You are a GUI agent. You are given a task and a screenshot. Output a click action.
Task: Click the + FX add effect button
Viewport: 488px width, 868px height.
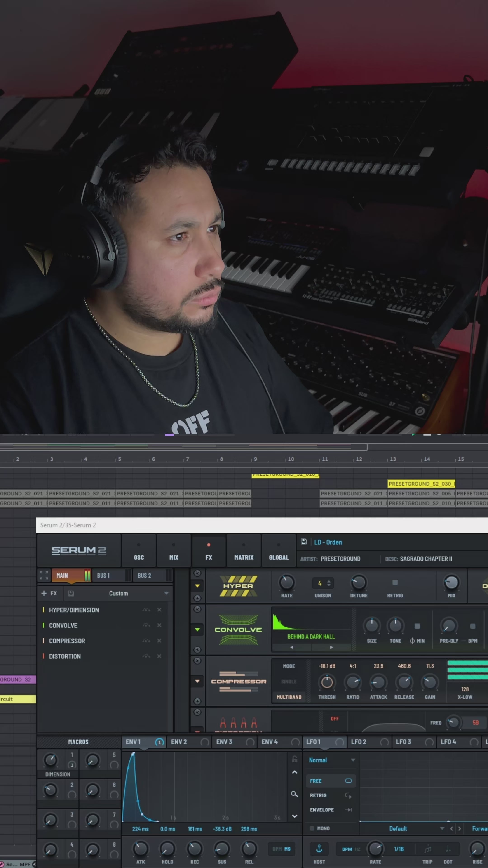[x=49, y=593]
